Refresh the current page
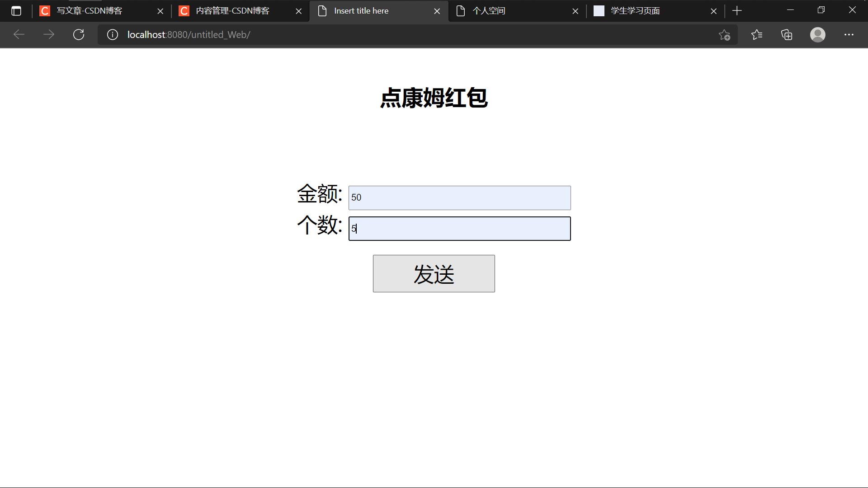Viewport: 868px width, 488px height. 79,35
